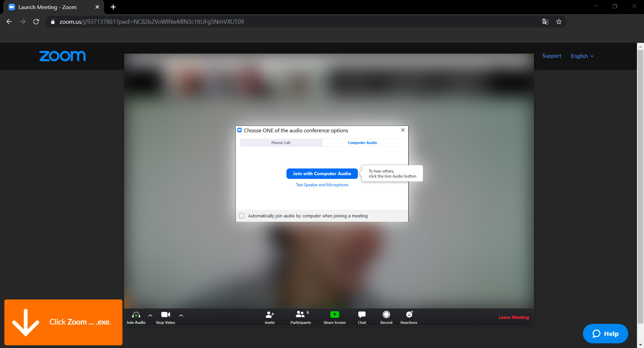Close the Launch Meeting - Zoom tab
The image size is (644, 348).
pyautogui.click(x=97, y=7)
